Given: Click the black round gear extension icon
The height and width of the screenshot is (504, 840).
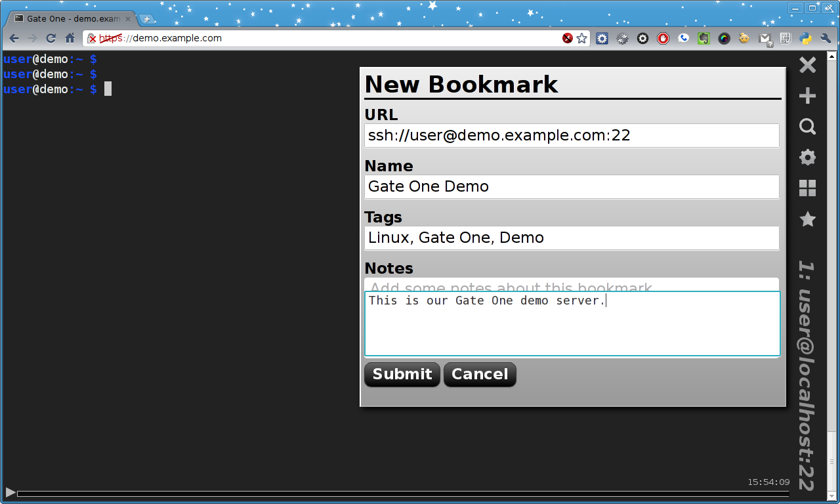Looking at the screenshot, I should [642, 38].
